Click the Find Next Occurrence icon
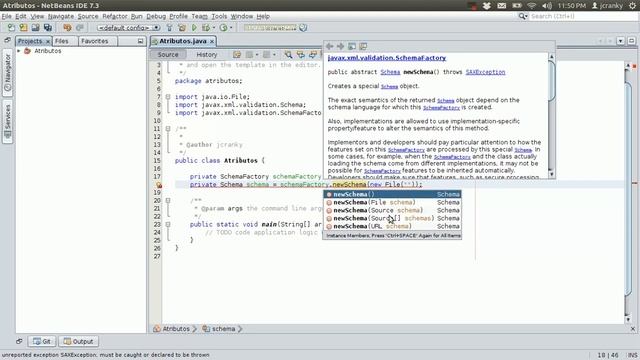Viewport: 640px width, 360px height. click(x=313, y=54)
